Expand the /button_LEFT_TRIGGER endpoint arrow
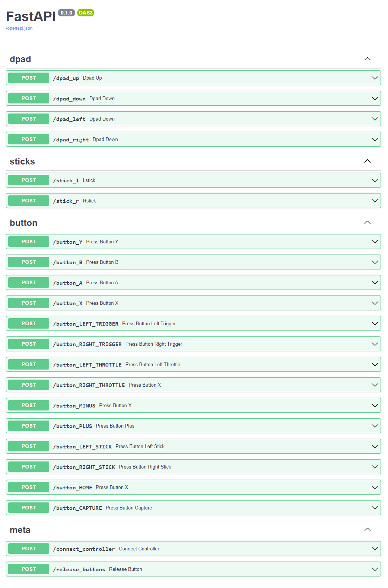388x588 pixels. click(375, 323)
